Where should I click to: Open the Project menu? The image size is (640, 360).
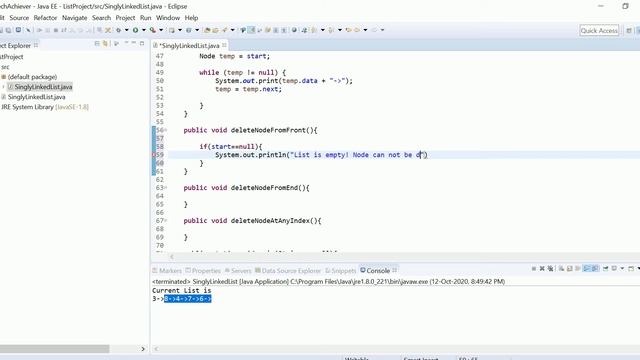pos(125,18)
